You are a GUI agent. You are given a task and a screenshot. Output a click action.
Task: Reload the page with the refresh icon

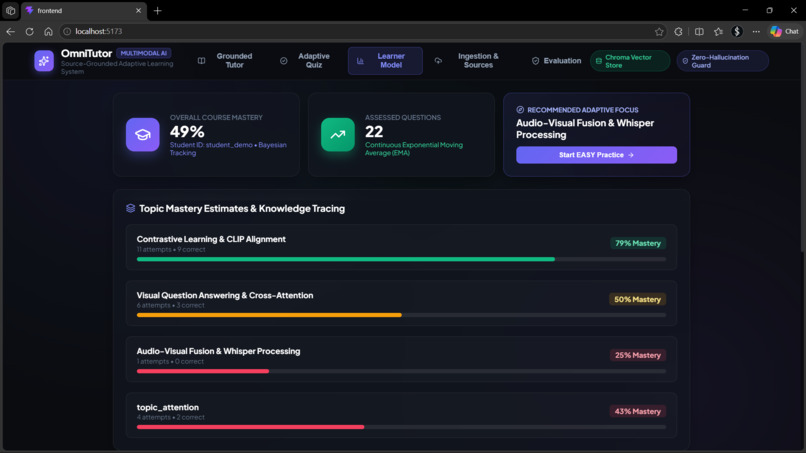(x=29, y=31)
